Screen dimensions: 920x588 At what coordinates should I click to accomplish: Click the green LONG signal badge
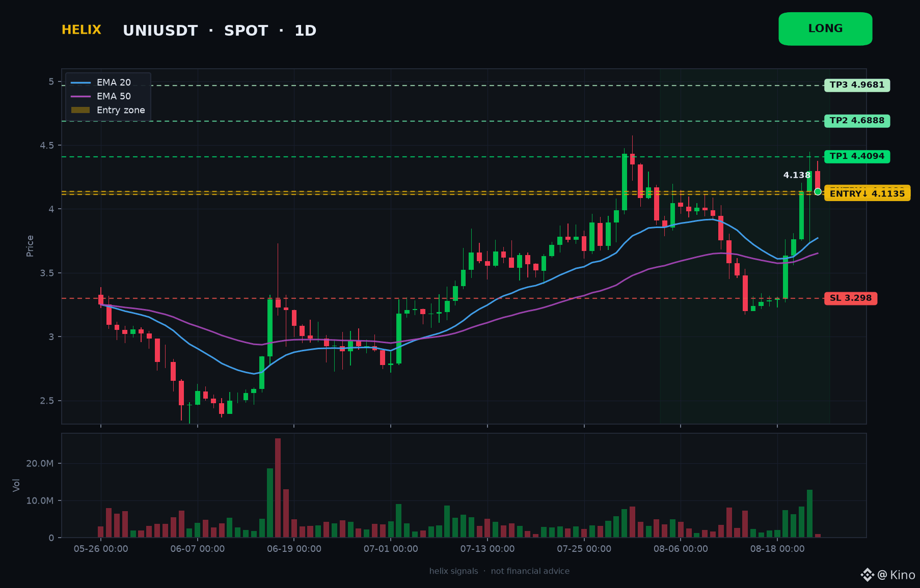click(825, 29)
